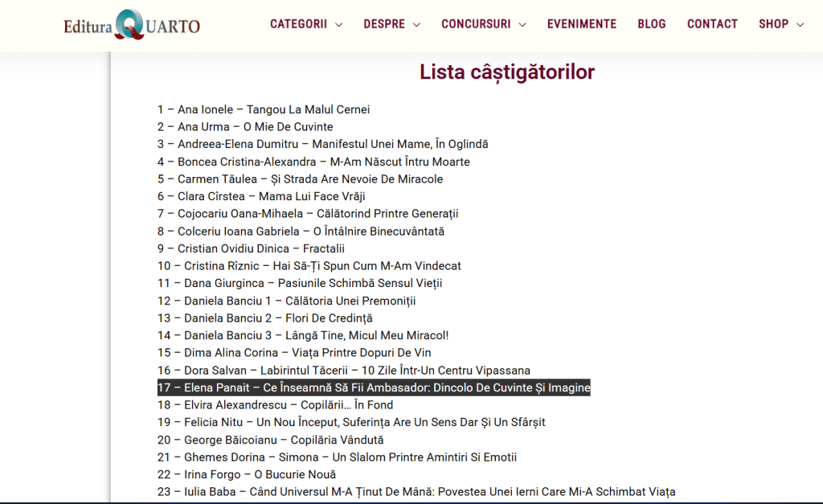Expand the CATEGORII dropdown chevron
The height and width of the screenshot is (504, 823).
click(338, 25)
